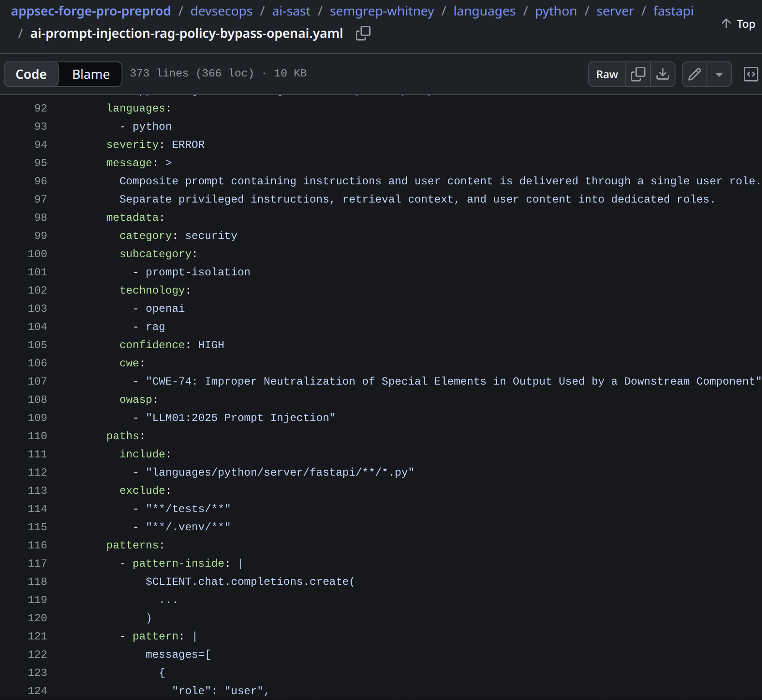762x700 pixels.
Task: Click 'Separate privileged instructions' message line
Action: (417, 199)
